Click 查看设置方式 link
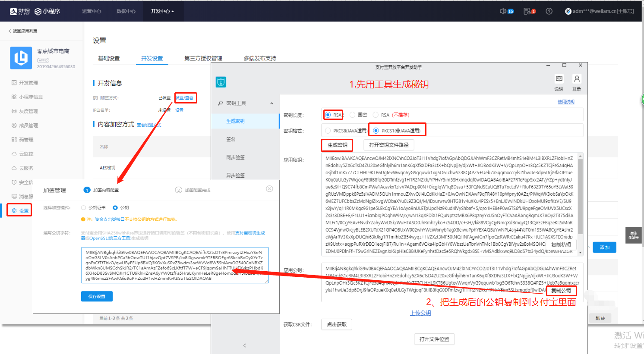 [149, 125]
